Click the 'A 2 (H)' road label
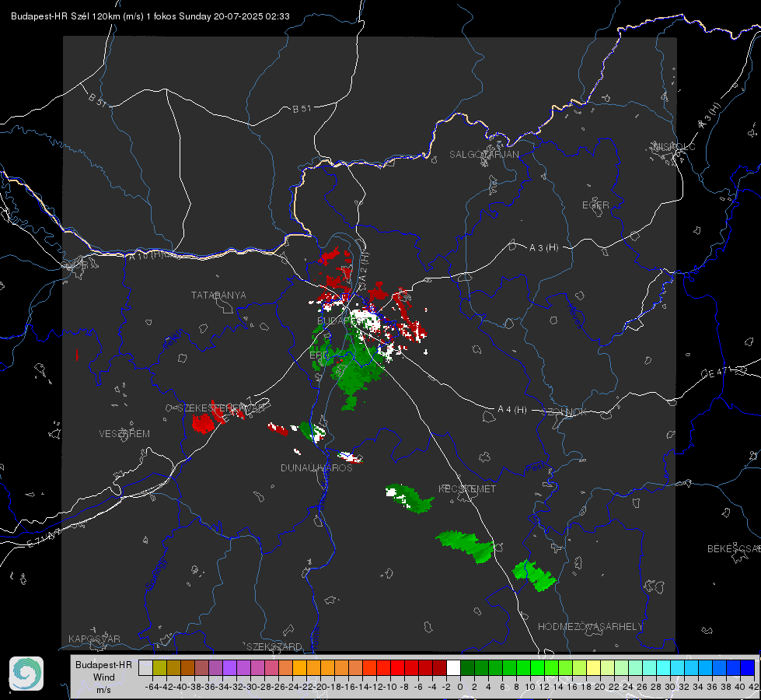The image size is (761, 700). pyautogui.click(x=364, y=268)
